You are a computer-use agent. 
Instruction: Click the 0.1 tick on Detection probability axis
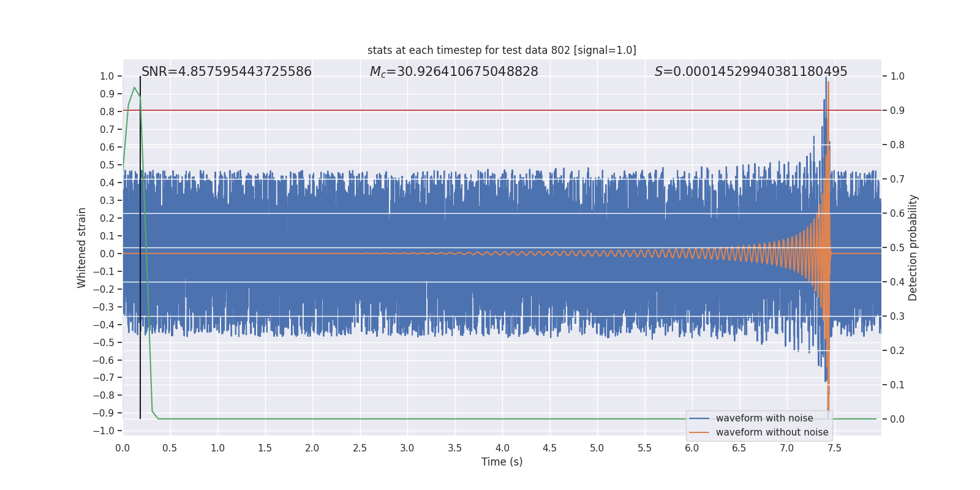pyautogui.click(x=897, y=385)
